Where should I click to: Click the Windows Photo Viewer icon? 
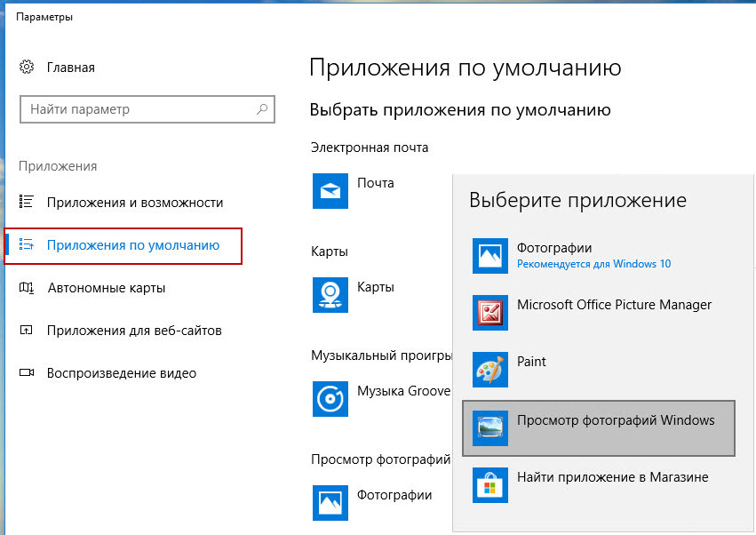coord(490,427)
